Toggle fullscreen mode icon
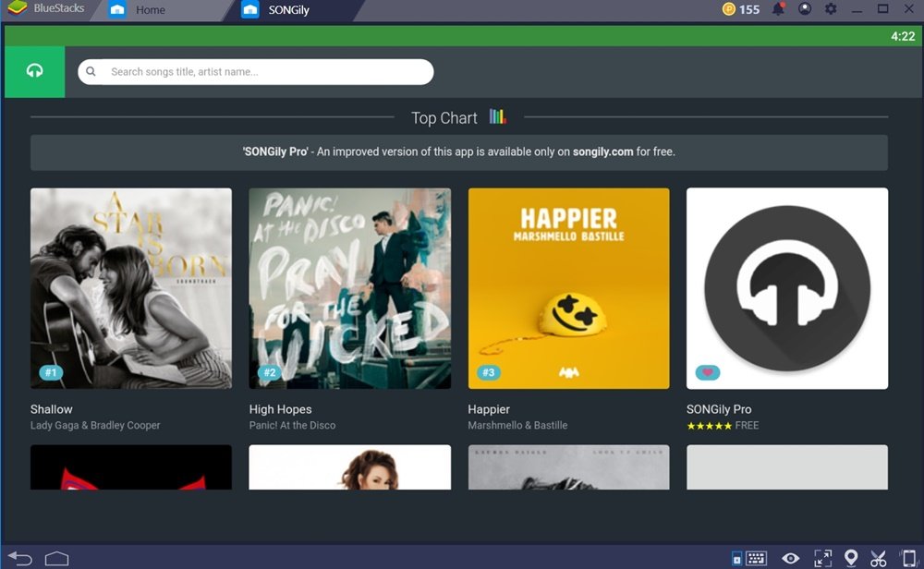This screenshot has width=924, height=569. 822,558
